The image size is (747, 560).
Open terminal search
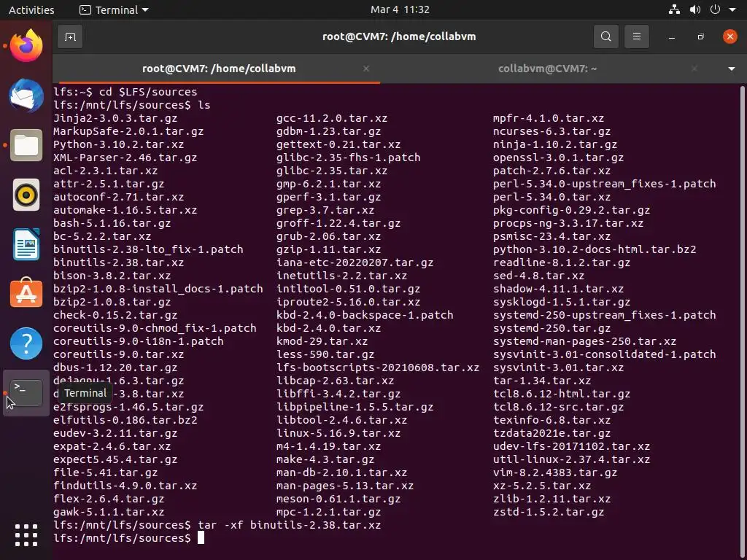(x=606, y=36)
